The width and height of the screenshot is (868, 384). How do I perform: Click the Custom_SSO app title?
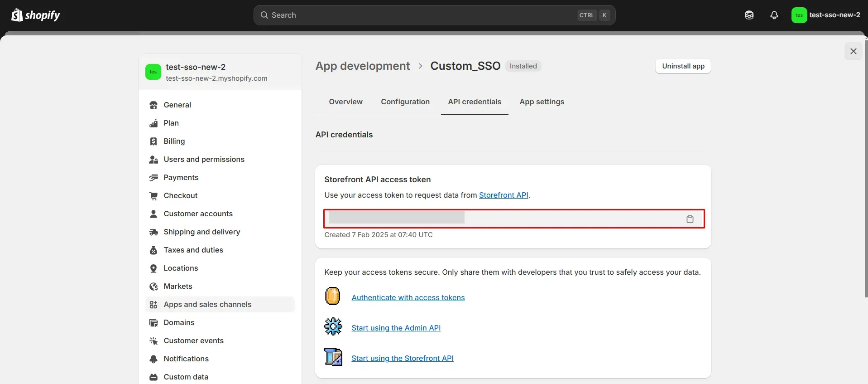pyautogui.click(x=465, y=66)
